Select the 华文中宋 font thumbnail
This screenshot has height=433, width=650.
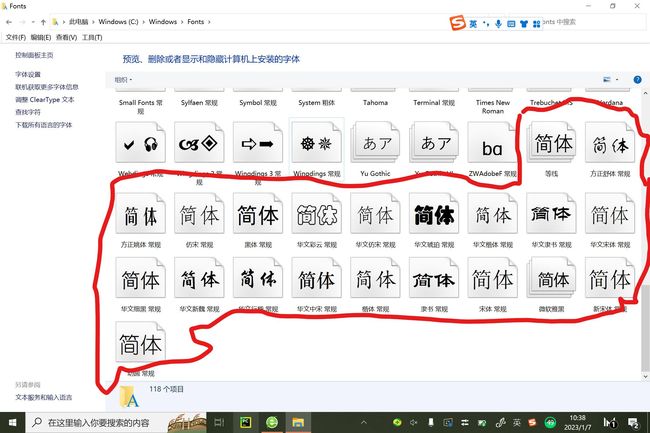tap(317, 278)
